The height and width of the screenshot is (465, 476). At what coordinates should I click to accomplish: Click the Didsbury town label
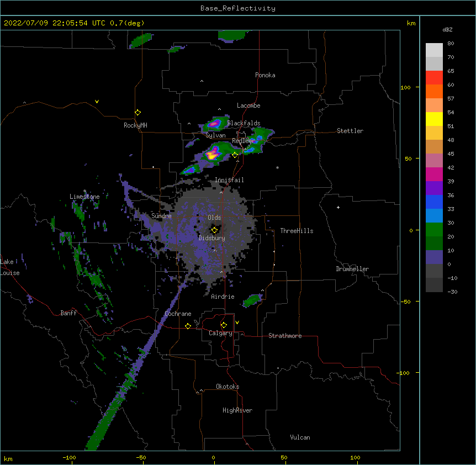[x=211, y=238]
